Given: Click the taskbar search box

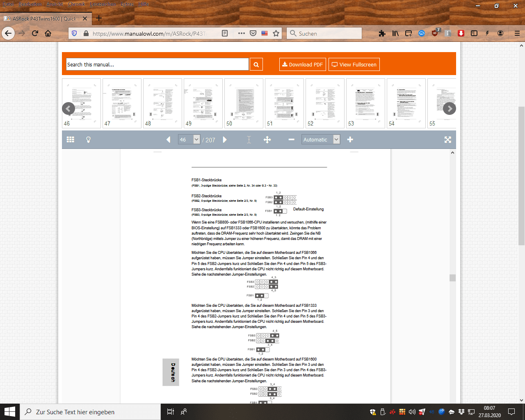Looking at the screenshot, I should 90,412.
